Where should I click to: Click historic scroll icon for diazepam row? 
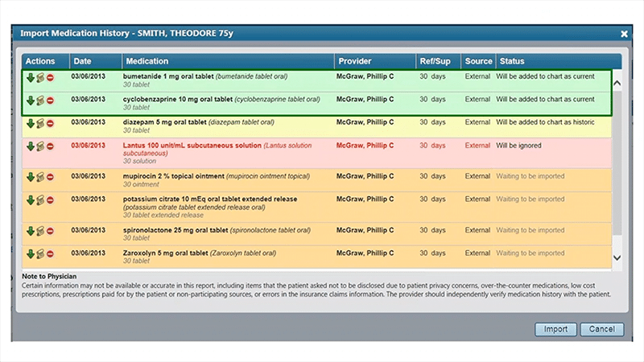(x=40, y=124)
